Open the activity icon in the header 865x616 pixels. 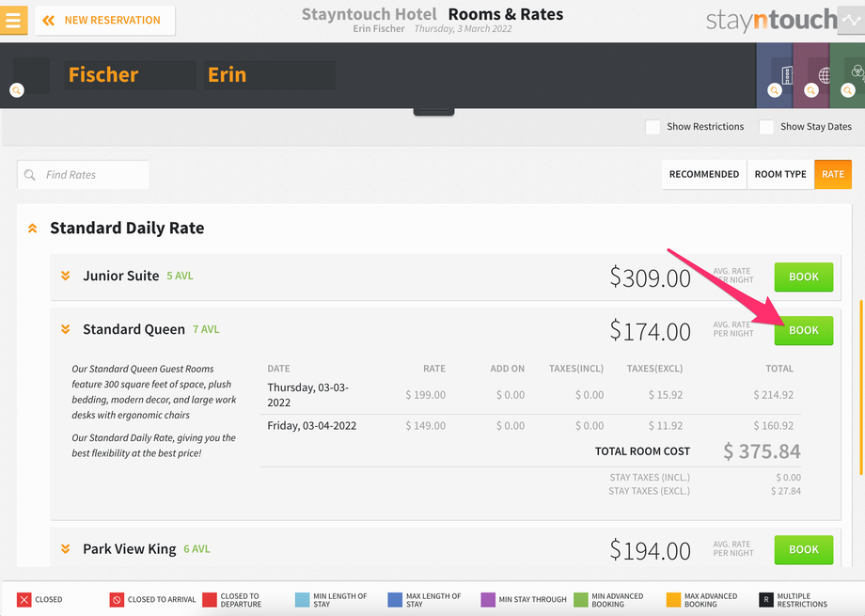(x=853, y=21)
